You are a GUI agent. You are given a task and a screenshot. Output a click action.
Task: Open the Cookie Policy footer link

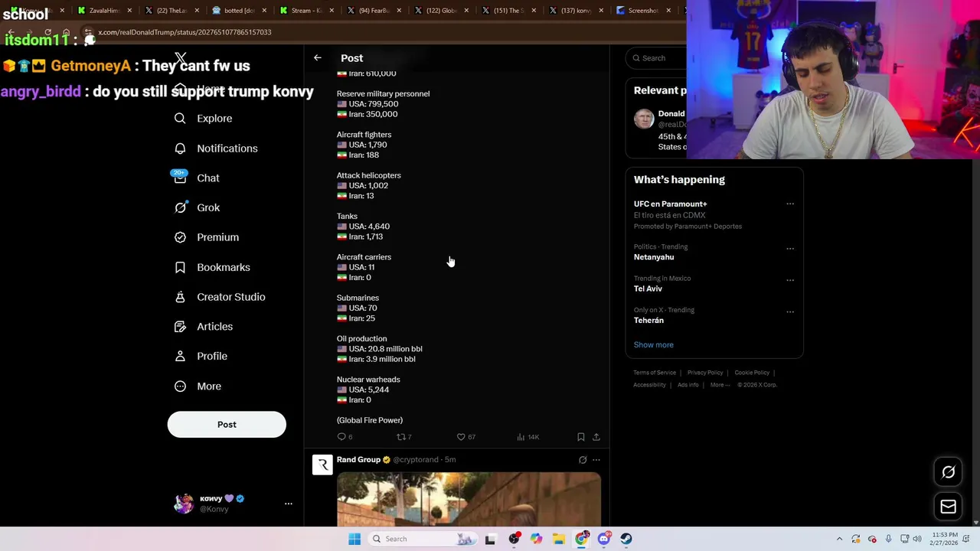click(752, 373)
